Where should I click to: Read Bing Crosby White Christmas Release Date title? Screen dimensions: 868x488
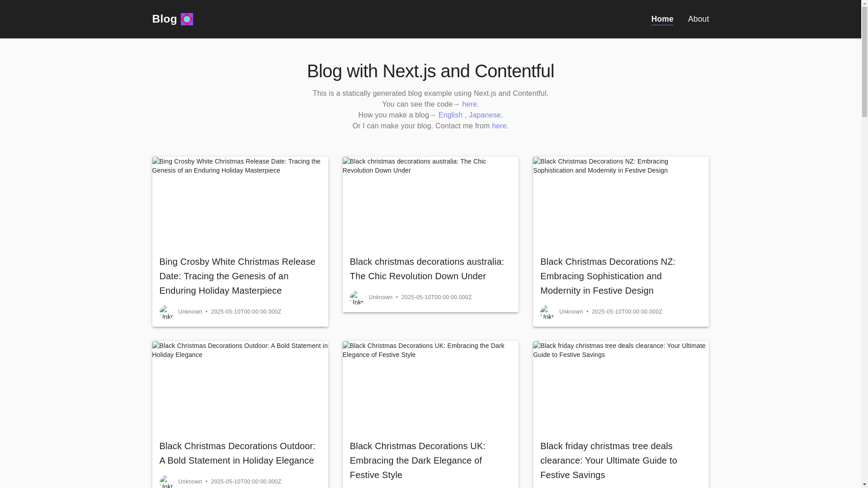pos(237,276)
